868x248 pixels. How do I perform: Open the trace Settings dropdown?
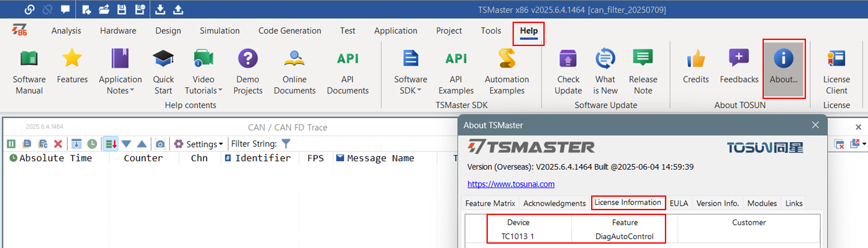(199, 144)
